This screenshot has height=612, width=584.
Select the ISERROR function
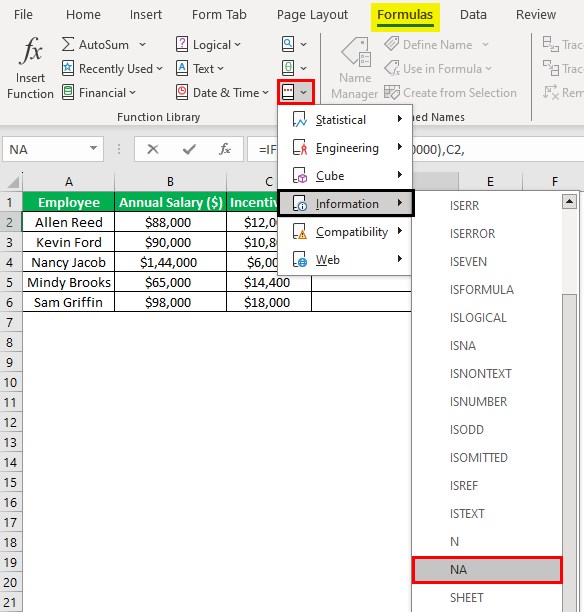[487, 233]
